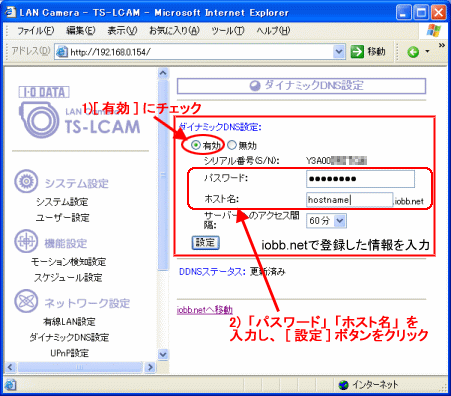Screen dimensions: 451x396
Task: Open スケジュール設定 sidebar link
Action: point(68,278)
